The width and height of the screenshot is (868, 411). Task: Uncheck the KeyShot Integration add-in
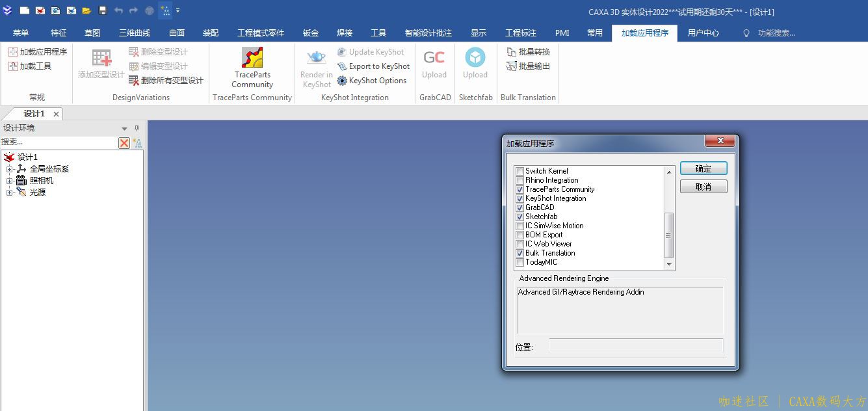(519, 198)
